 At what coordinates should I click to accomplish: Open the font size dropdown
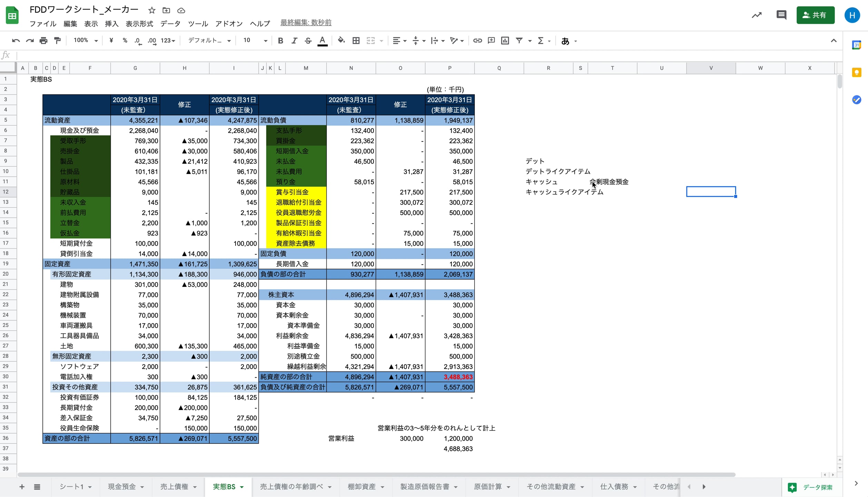[x=255, y=41]
